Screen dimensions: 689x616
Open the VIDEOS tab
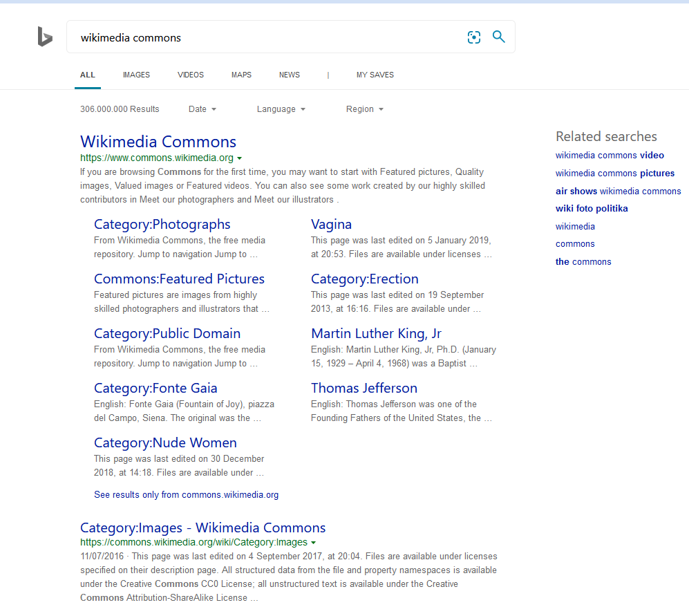click(x=191, y=75)
